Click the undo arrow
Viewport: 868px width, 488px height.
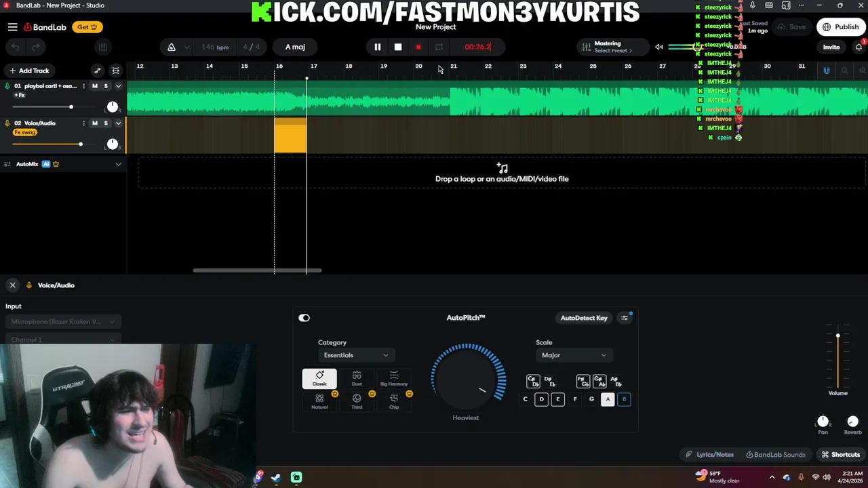pyautogui.click(x=16, y=47)
